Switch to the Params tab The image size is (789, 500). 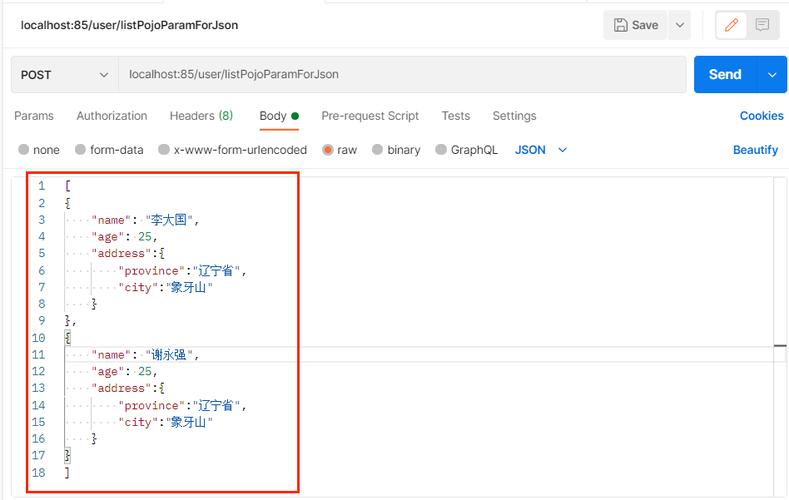pos(34,116)
